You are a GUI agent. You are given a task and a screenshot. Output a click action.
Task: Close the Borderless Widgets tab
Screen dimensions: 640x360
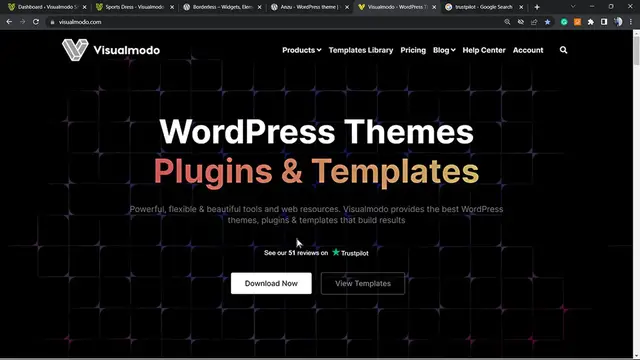(259, 7)
